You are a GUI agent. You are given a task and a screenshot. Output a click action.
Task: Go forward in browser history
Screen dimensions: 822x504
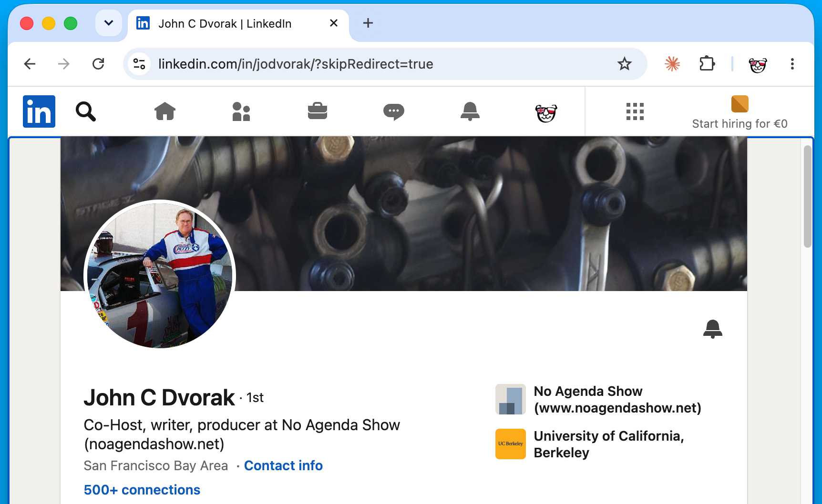(x=64, y=64)
